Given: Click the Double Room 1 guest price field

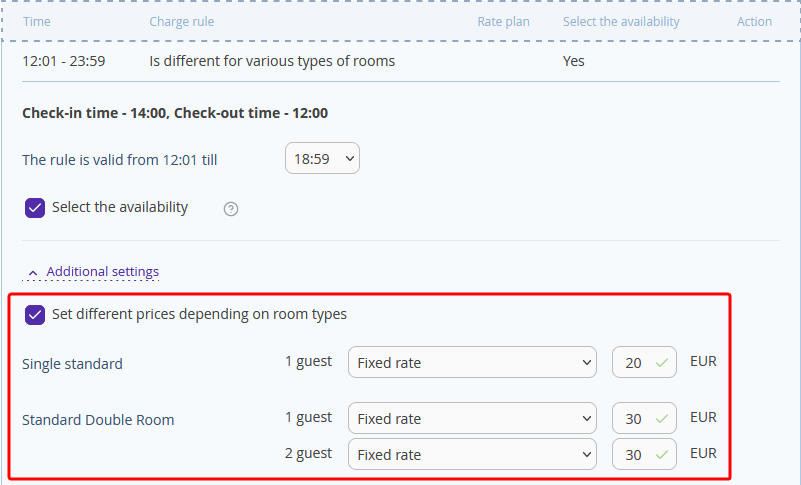Looking at the screenshot, I should click(644, 418).
